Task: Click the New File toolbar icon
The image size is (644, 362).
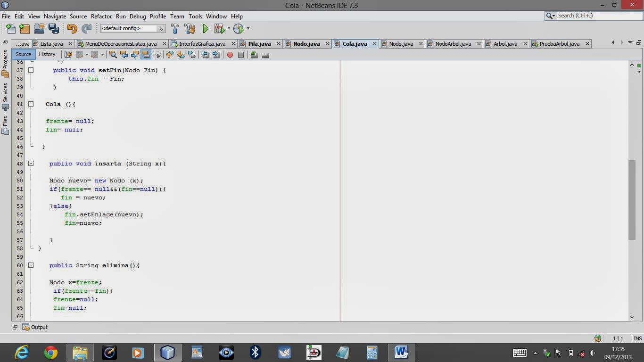Action: [10, 29]
